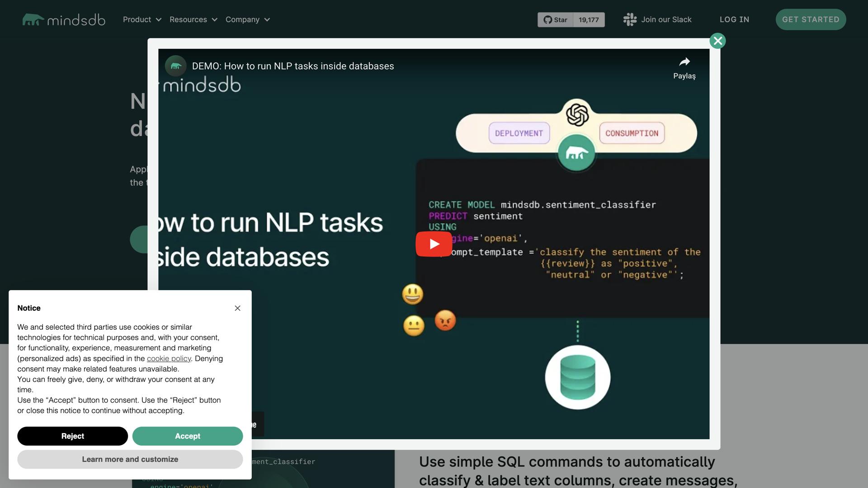Viewport: 868px width, 488px height.
Task: Close the video modal overlay
Action: pyautogui.click(x=717, y=41)
